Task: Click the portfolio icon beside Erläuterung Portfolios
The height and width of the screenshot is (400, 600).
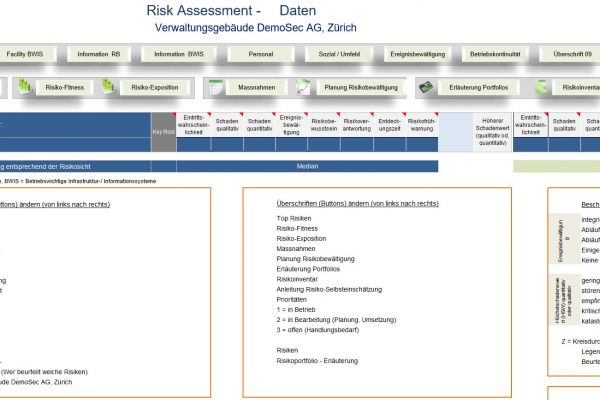Action: click(426, 88)
